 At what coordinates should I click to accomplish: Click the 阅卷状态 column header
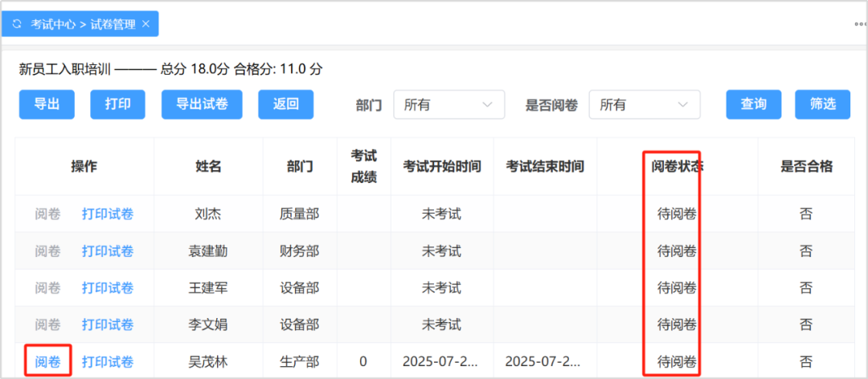677,167
